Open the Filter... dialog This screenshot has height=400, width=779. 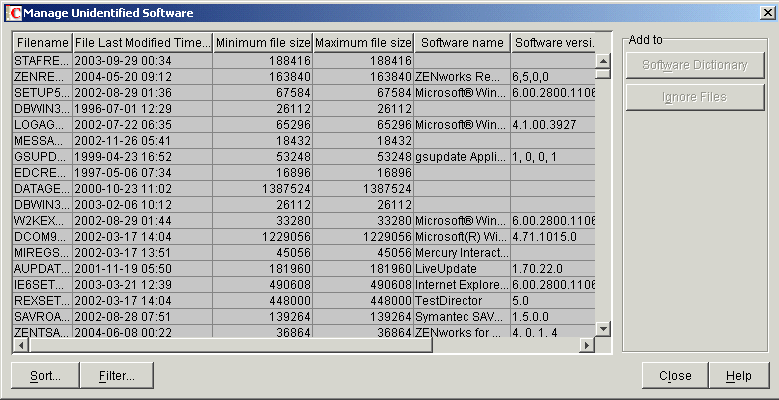pyautogui.click(x=117, y=376)
